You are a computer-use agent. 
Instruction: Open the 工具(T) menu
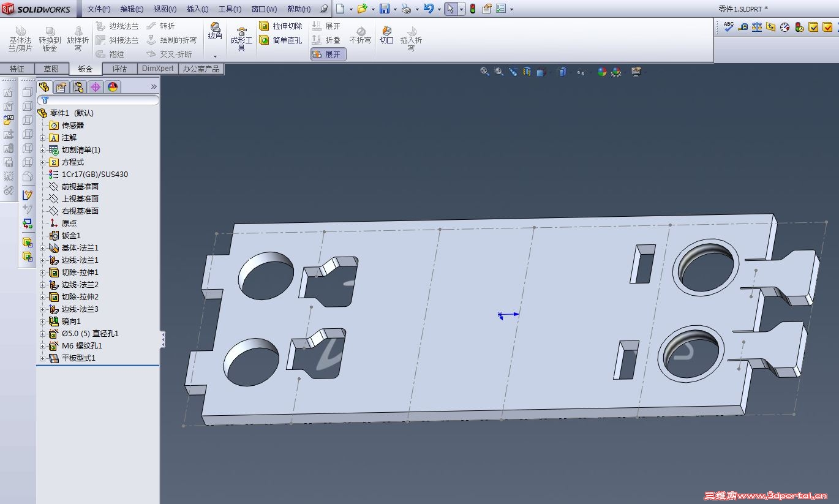click(230, 9)
